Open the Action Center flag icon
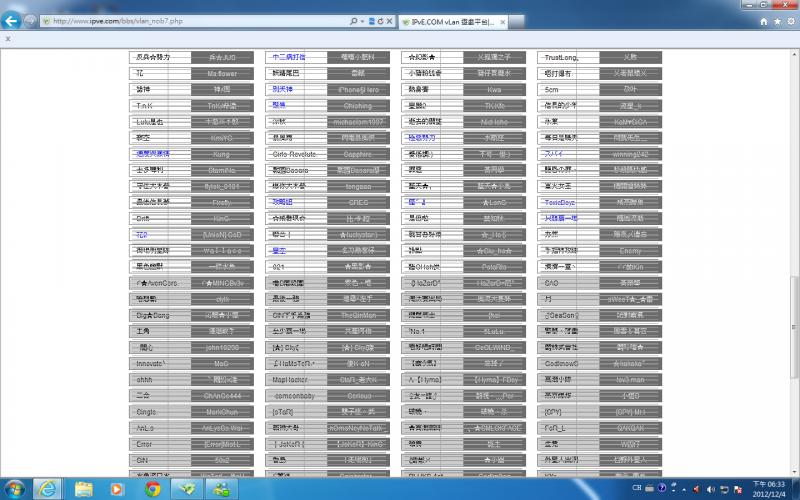The image size is (800, 500). 738,490
